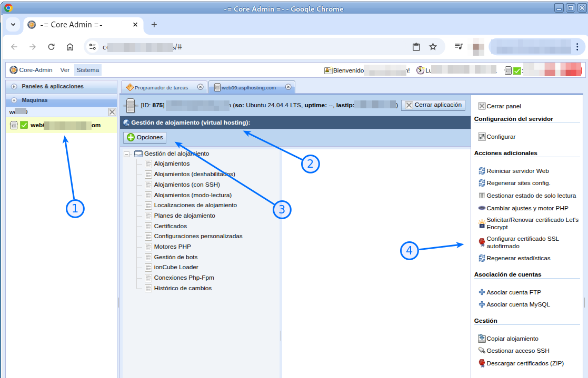Open Alojamientos (deshabilitados) item
Image resolution: width=588 pixels, height=378 pixels.
tap(195, 174)
